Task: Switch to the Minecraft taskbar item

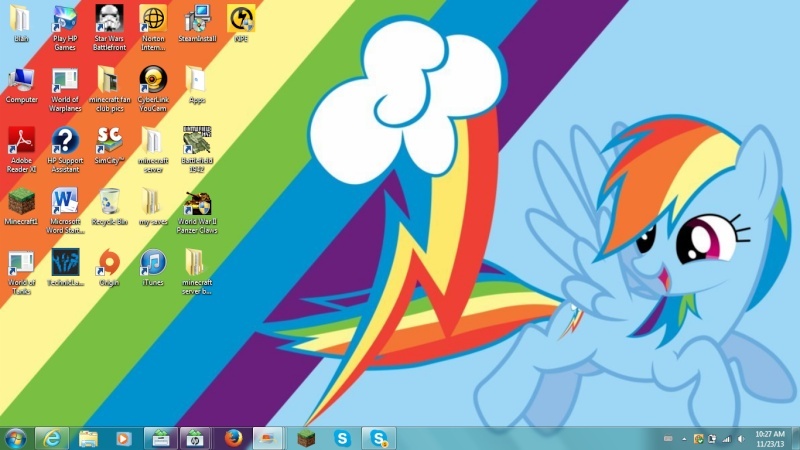Action: (x=306, y=438)
